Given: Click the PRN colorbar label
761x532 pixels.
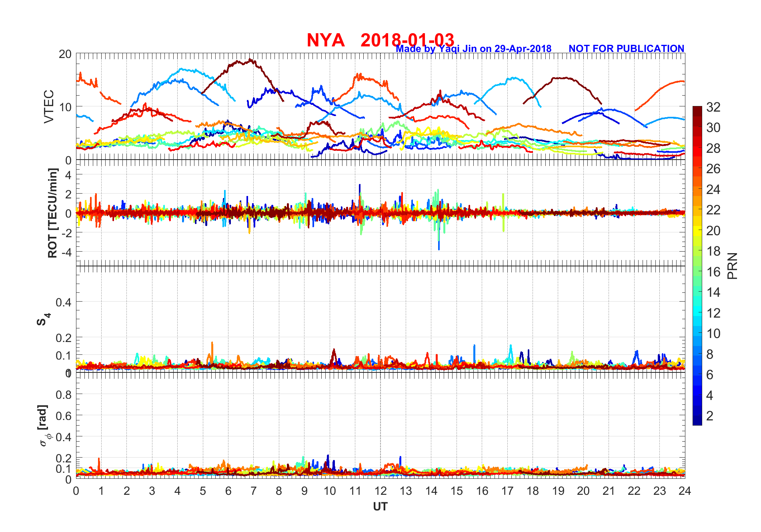Looking at the screenshot, I should pos(732,266).
